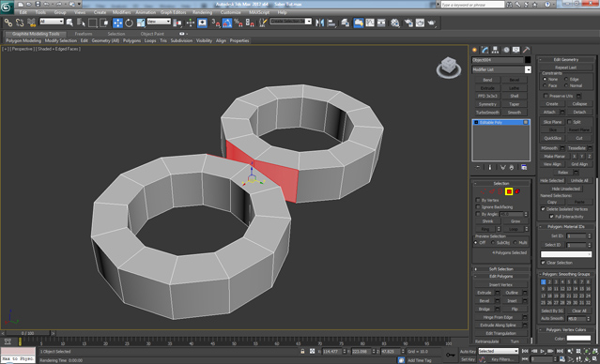This screenshot has width=600, height=364.
Task: Open the Modifiers menu
Action: 121,12
